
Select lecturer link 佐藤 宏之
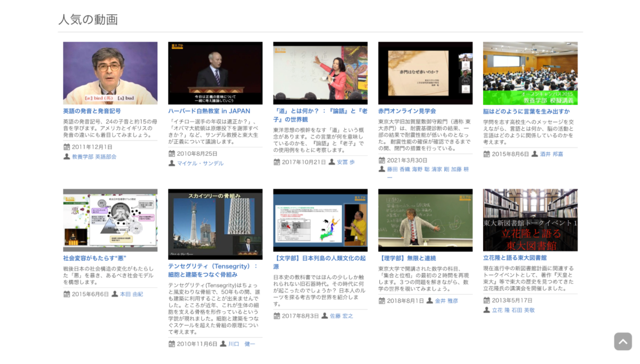pos(341,316)
